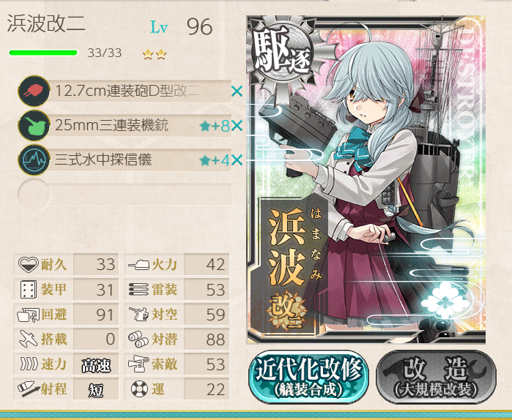Click the 浜波改二 ship card portrait
The image size is (512, 420).
366,179
